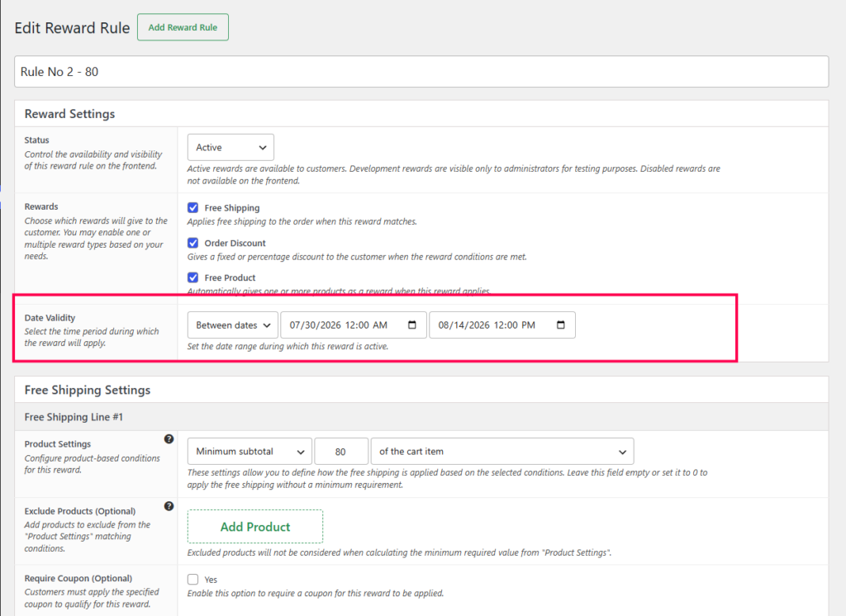
Task: Click the 'Reward Settings' section heading
Action: pyautogui.click(x=69, y=114)
